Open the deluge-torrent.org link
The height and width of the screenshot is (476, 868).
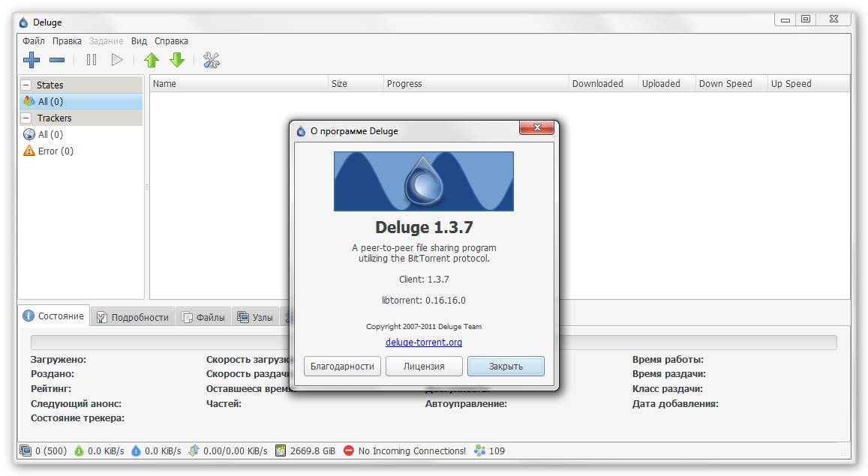click(424, 343)
